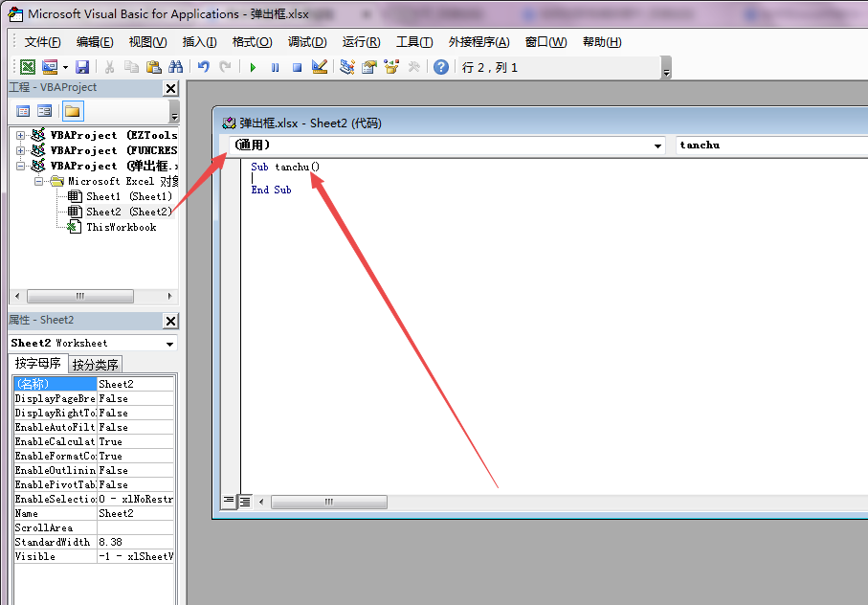The width and height of the screenshot is (868, 605).
Task: Open the Sheet2 Worksheet object dropdown
Action: (x=169, y=344)
